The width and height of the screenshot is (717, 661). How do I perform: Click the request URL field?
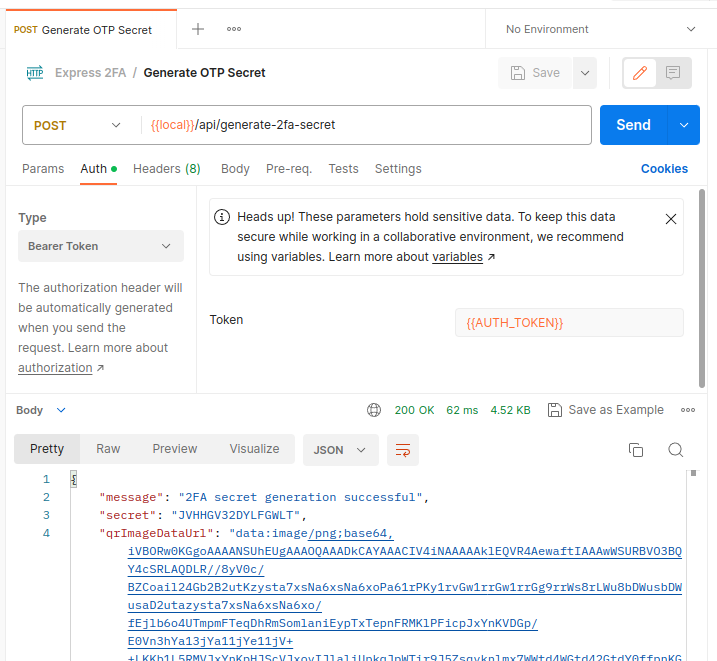click(366, 125)
